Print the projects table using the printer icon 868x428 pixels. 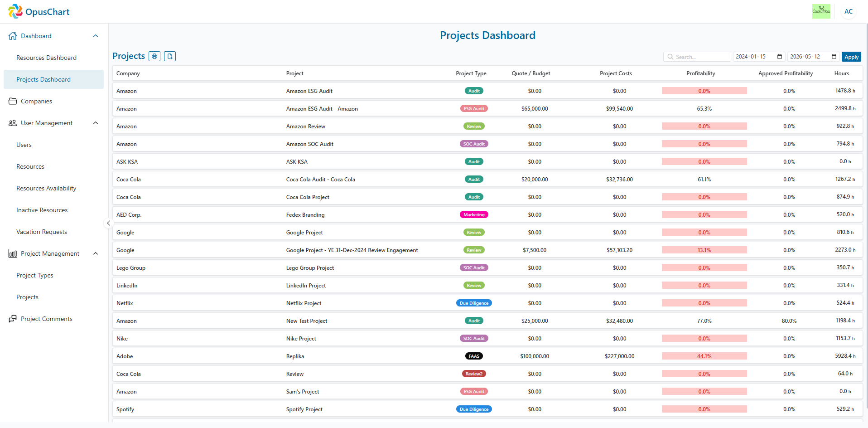click(x=154, y=56)
